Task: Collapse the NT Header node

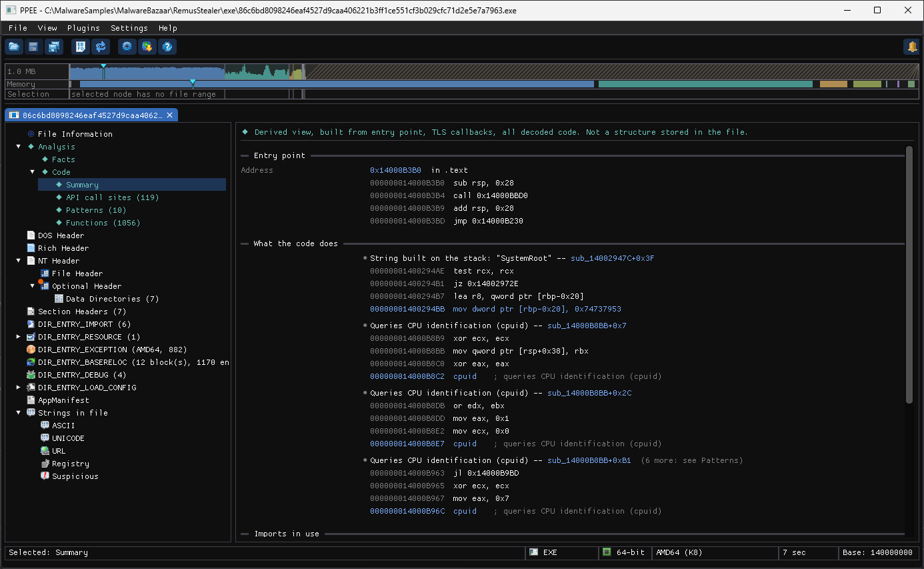Action: 19,261
